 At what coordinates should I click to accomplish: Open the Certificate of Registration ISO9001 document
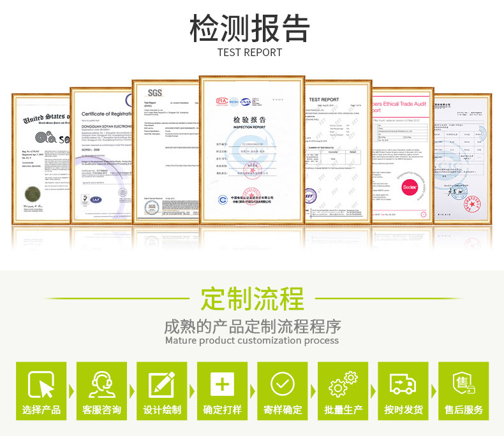click(101, 156)
